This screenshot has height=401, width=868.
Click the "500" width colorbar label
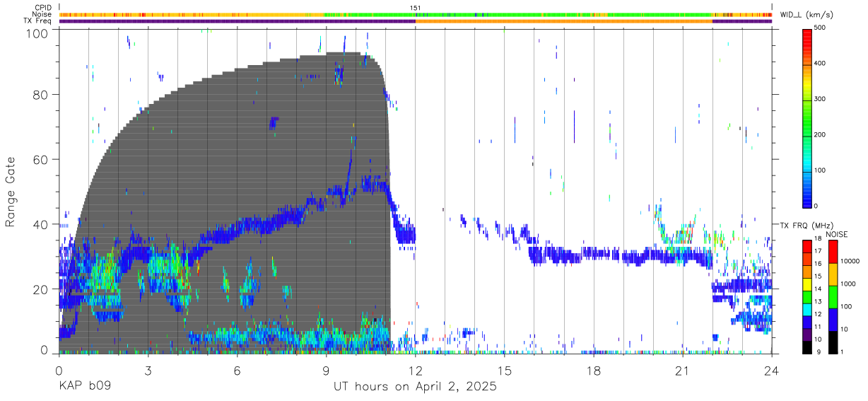tap(821, 28)
